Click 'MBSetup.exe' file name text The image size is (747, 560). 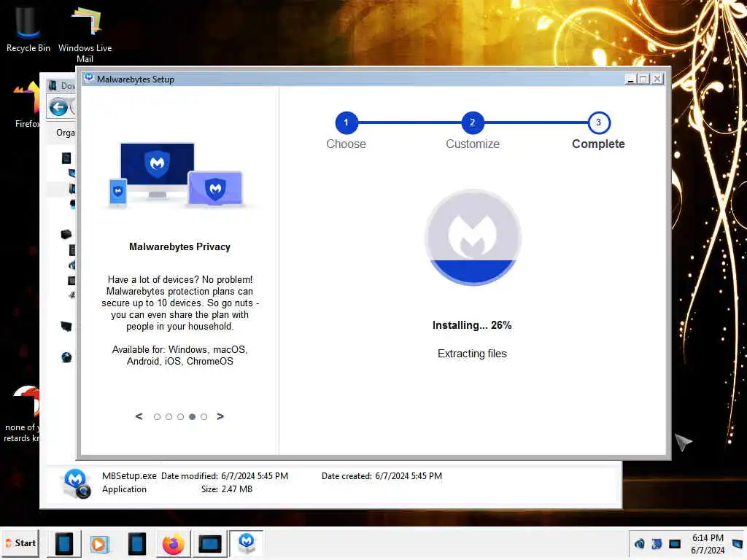[129, 475]
